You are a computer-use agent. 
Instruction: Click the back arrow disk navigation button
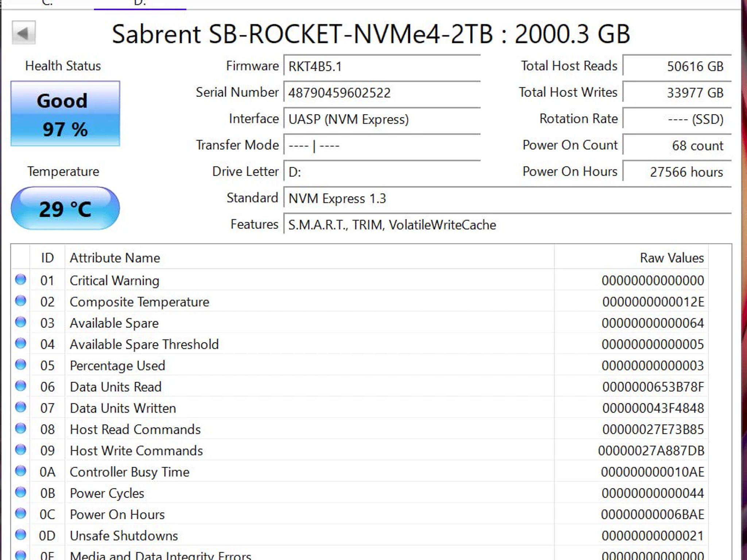pos(24,33)
